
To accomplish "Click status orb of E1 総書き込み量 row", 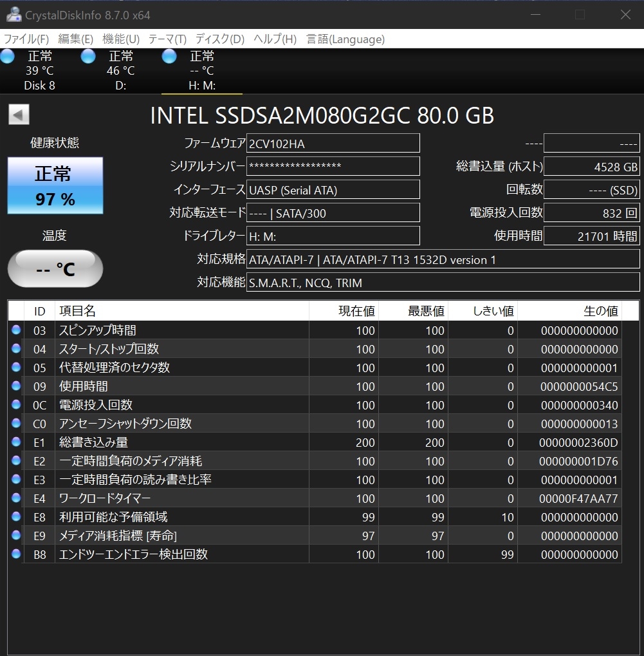I will tap(16, 442).
